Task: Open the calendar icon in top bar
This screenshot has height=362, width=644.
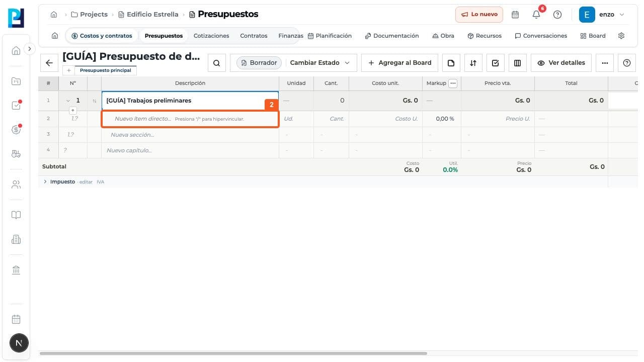Action: (x=515, y=15)
